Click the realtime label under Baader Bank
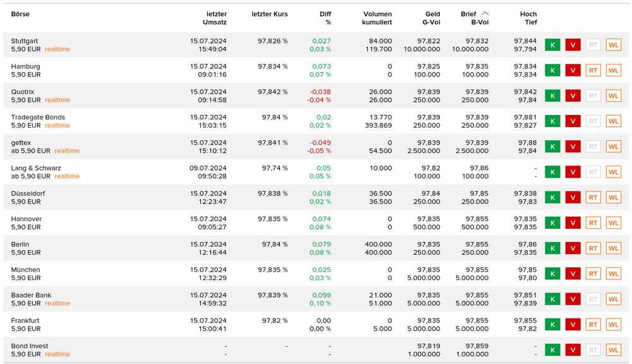The width and height of the screenshot is (632, 364). coord(58,303)
